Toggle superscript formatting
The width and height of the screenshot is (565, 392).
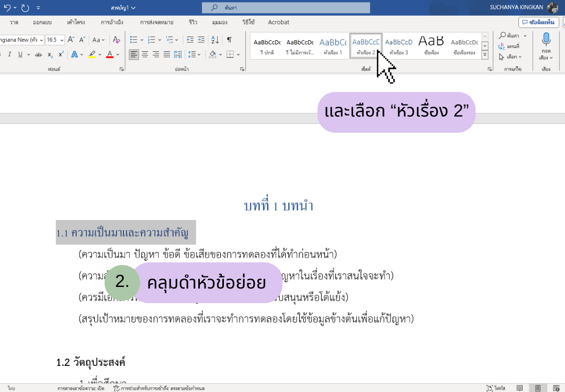61,54
